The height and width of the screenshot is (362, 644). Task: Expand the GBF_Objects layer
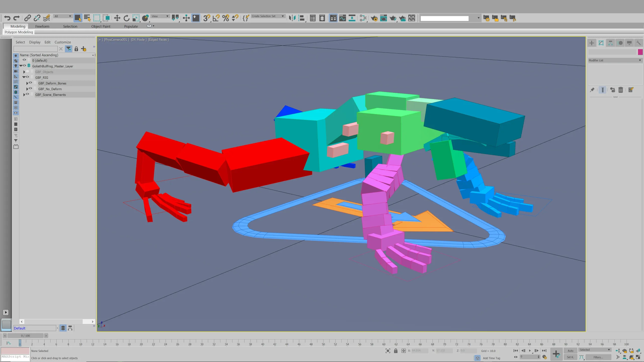pyautogui.click(x=24, y=72)
